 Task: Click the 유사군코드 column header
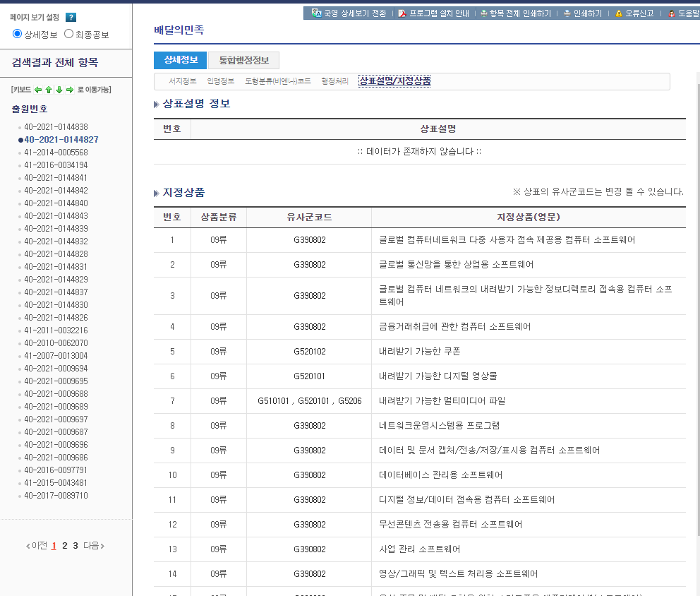click(x=309, y=217)
